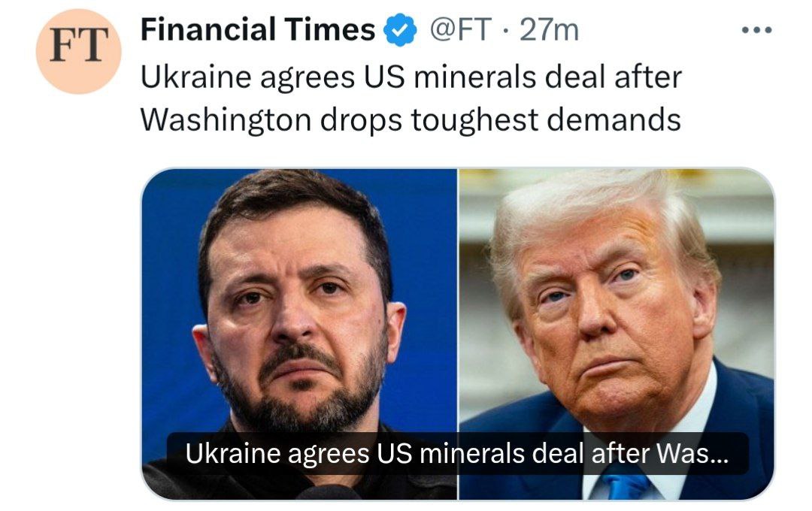812x511 pixels.
Task: Open the Financial Times display name
Action: [x=258, y=30]
